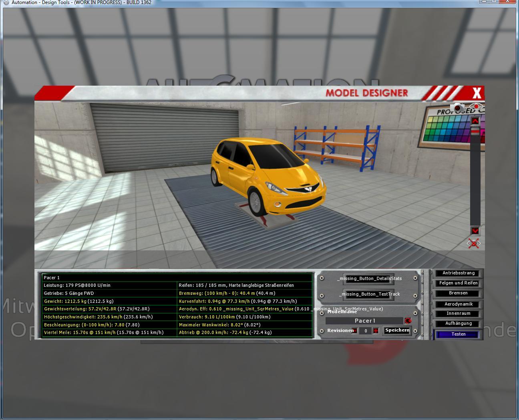Open the Bremsen tab
The width and height of the screenshot is (519, 420).
[x=458, y=293]
